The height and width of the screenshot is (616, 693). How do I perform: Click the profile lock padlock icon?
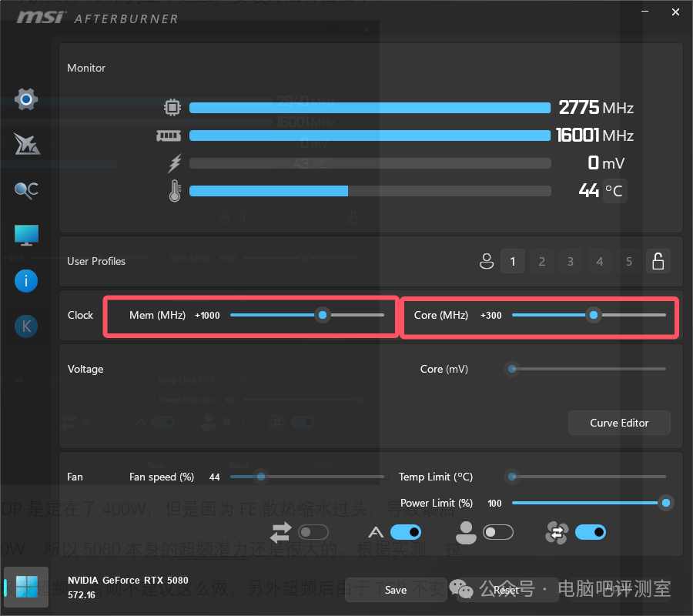(658, 262)
